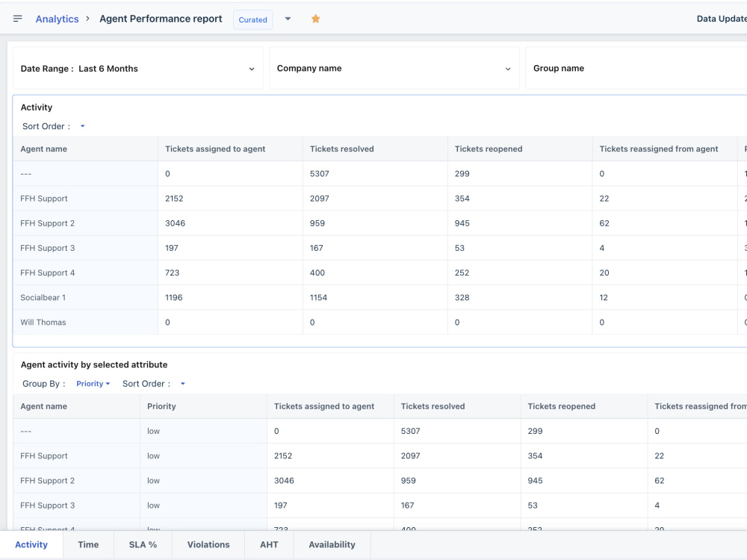This screenshot has height=560, width=747.
Task: Open the Date Range dropdown
Action: point(137,68)
